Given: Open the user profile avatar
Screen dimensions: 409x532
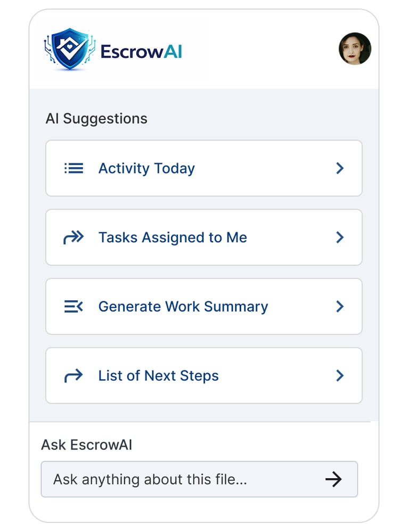Looking at the screenshot, I should 355,49.
